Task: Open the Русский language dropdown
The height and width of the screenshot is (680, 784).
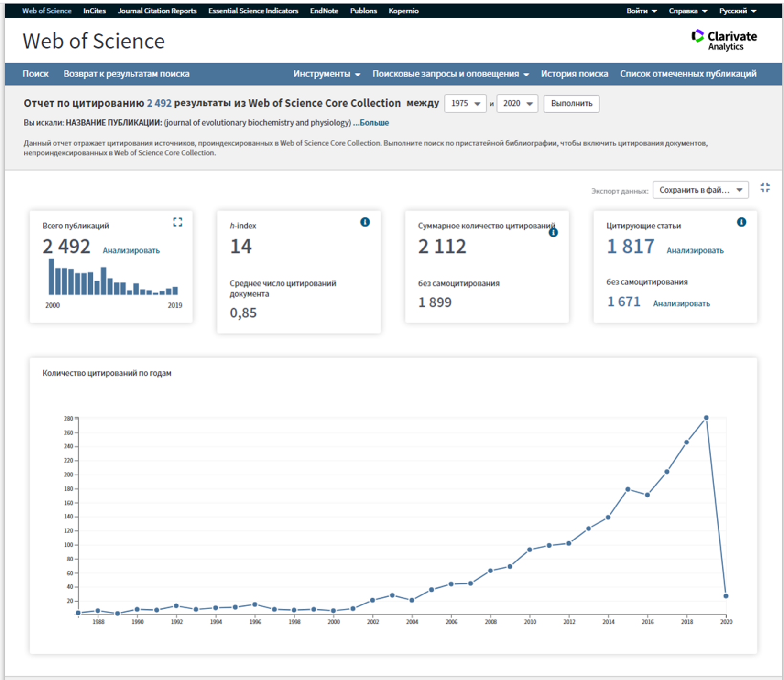Action: click(738, 11)
